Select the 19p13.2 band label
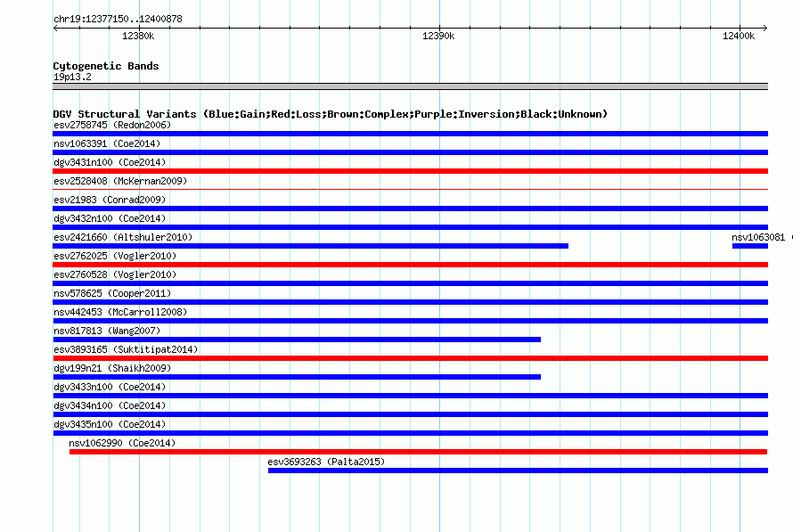This screenshot has height=532, width=793. [x=72, y=77]
